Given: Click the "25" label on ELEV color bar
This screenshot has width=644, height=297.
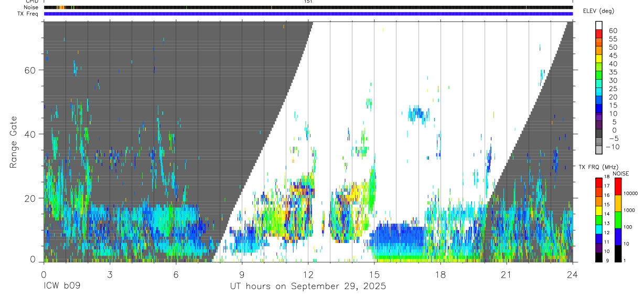Looking at the screenshot, I should (x=613, y=89).
